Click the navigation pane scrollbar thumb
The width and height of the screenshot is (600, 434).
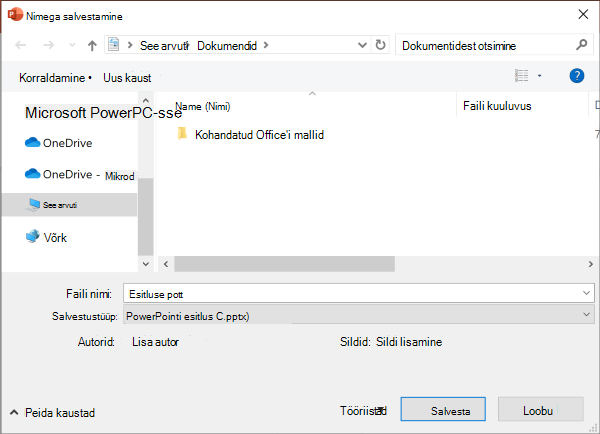click(145, 217)
